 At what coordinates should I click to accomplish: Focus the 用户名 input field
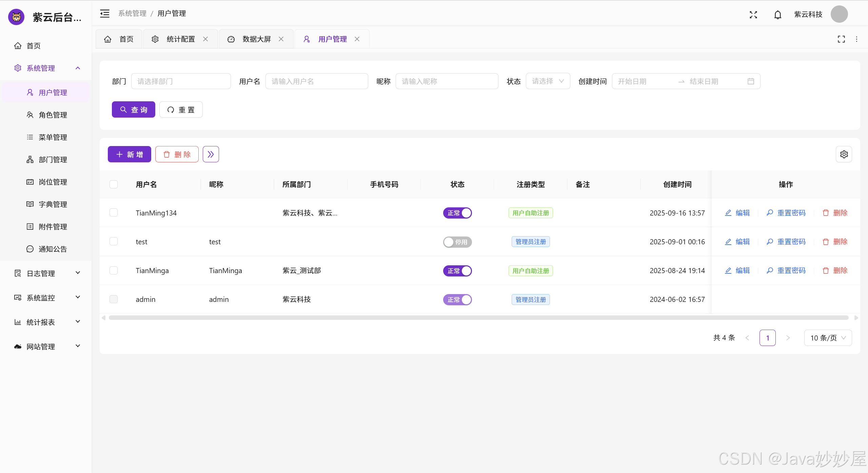coord(317,81)
